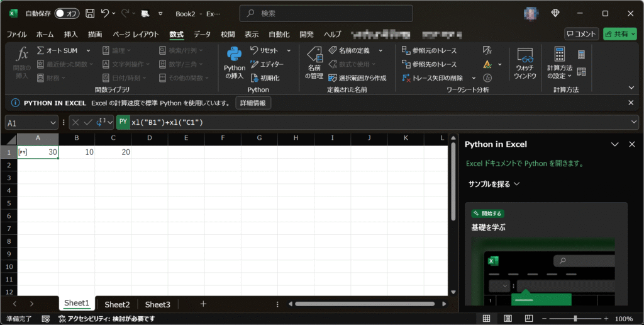This screenshot has width=644, height=325.
Task: Click the diamond premium icon
Action: click(x=555, y=14)
